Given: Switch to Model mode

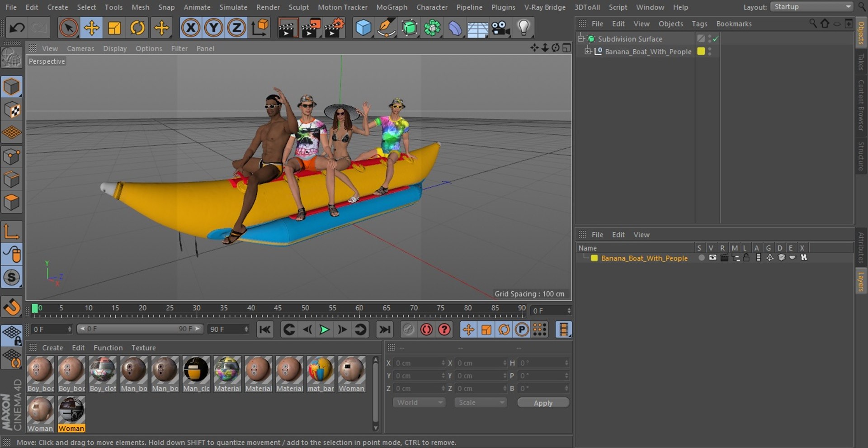Looking at the screenshot, I should 12,87.
